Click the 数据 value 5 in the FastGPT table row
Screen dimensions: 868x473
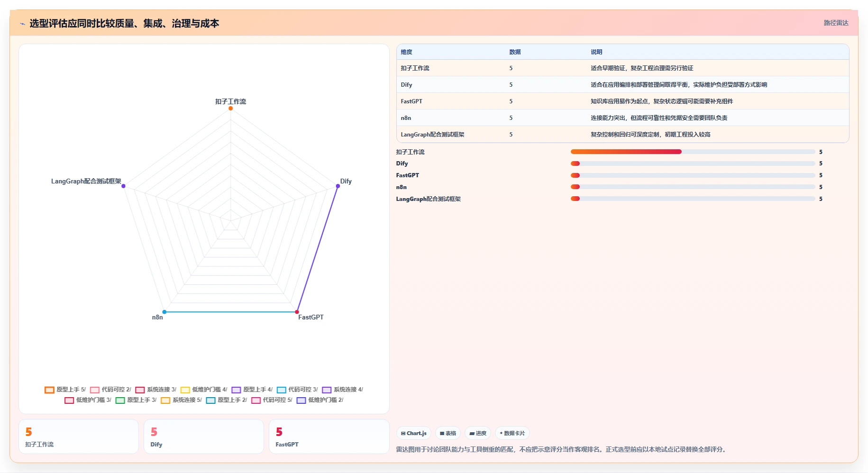pyautogui.click(x=511, y=101)
